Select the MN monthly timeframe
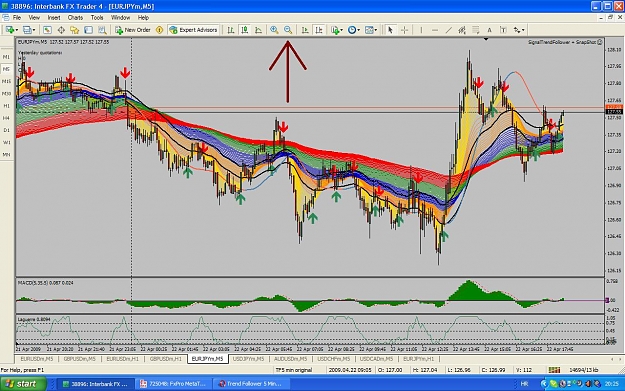 [x=6, y=155]
